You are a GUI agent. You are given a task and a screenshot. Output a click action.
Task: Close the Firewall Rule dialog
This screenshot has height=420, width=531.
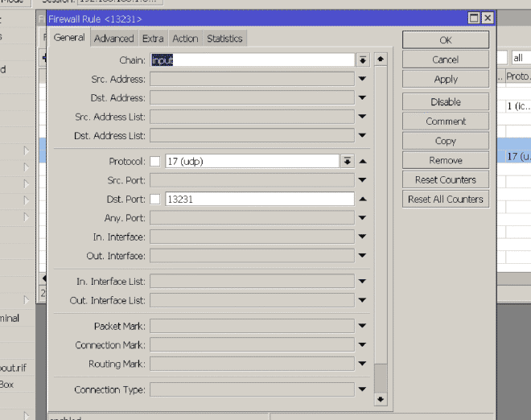click(488, 18)
